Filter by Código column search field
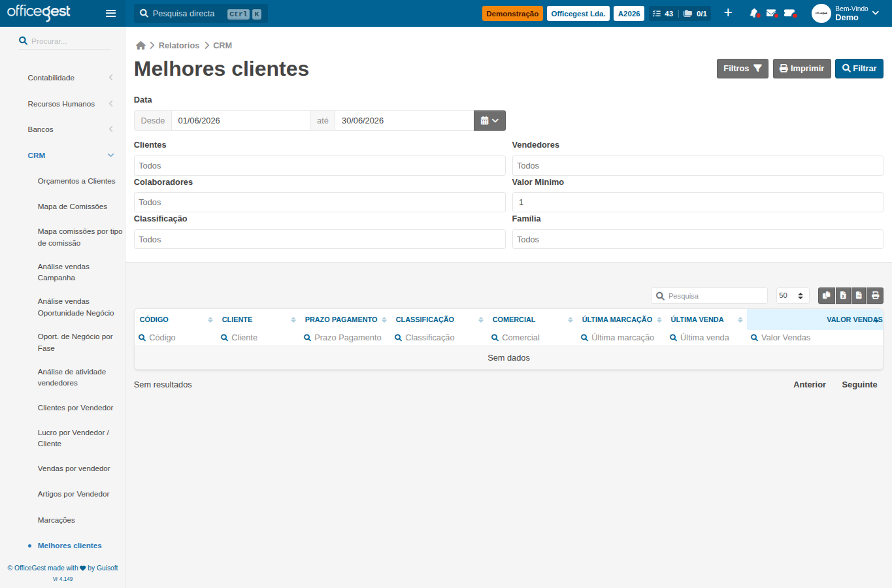Viewport: 892px width, 588px height. [x=175, y=338]
